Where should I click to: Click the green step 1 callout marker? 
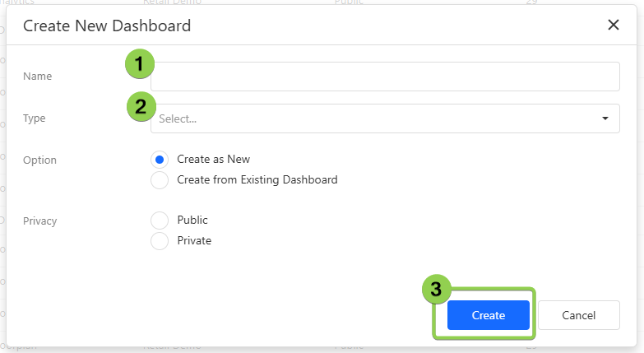pos(139,63)
